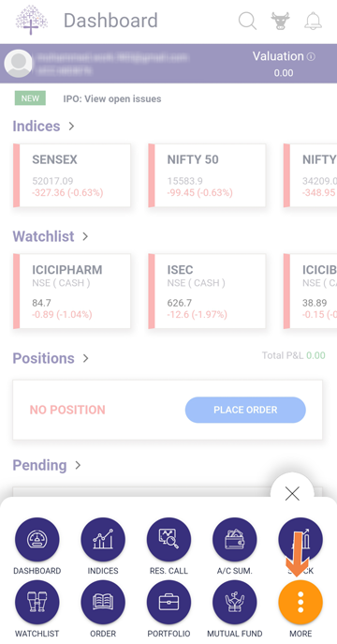Screen dimensions: 337x644
Task: Close the bottom menu with X
Action: click(x=292, y=494)
